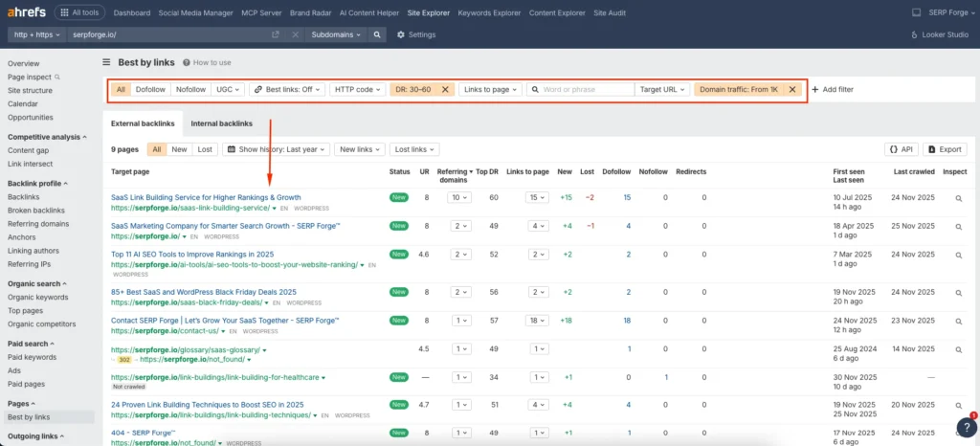
Task: Open the Lost links dropdown
Action: pos(414,149)
